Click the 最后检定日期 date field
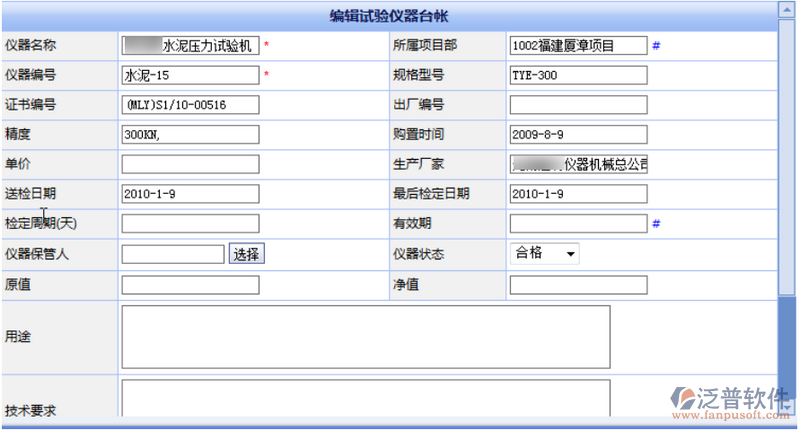Image resolution: width=800 pixels, height=431 pixels. 578,194
